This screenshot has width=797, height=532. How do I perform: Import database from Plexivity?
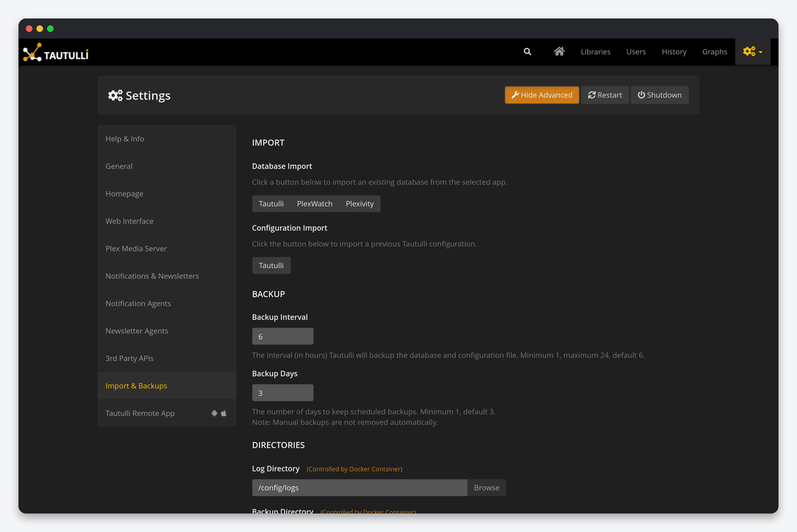click(x=359, y=204)
